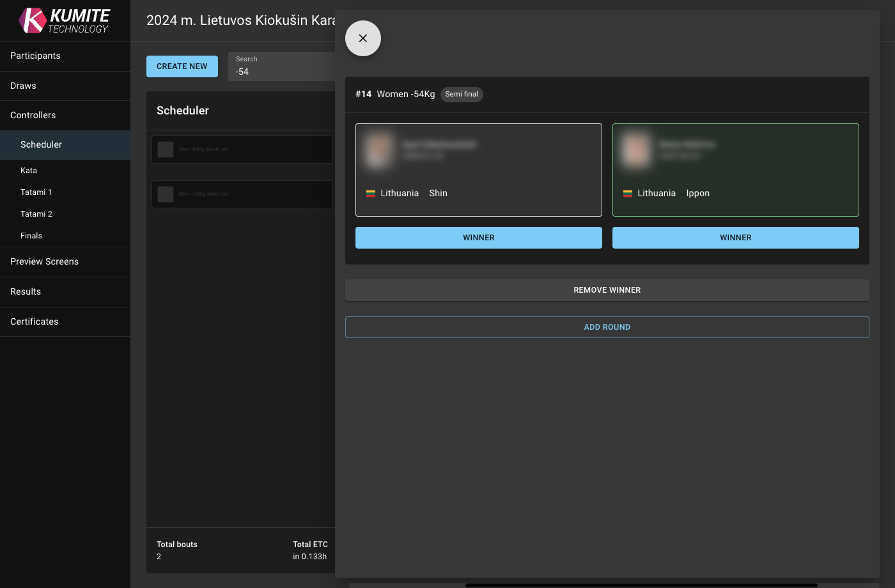Click the Lithuania flag beside Shin

coord(371,192)
